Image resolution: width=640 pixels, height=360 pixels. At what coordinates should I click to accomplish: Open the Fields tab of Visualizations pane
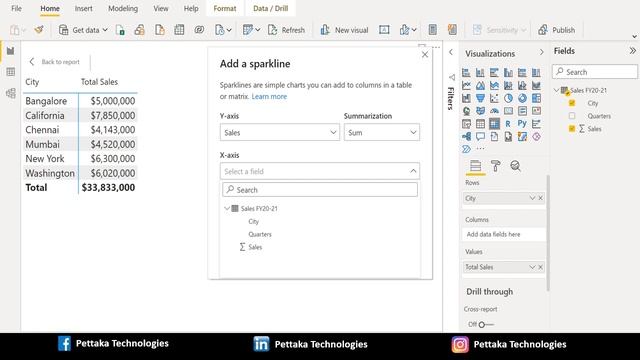click(476, 166)
